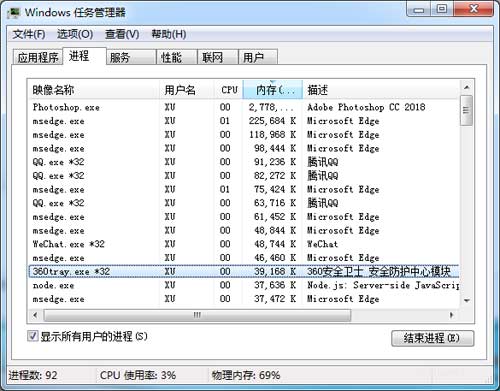The width and height of the screenshot is (500, 391).
Task: Click the horizontal scrollbar thumb
Action: [x=197, y=315]
